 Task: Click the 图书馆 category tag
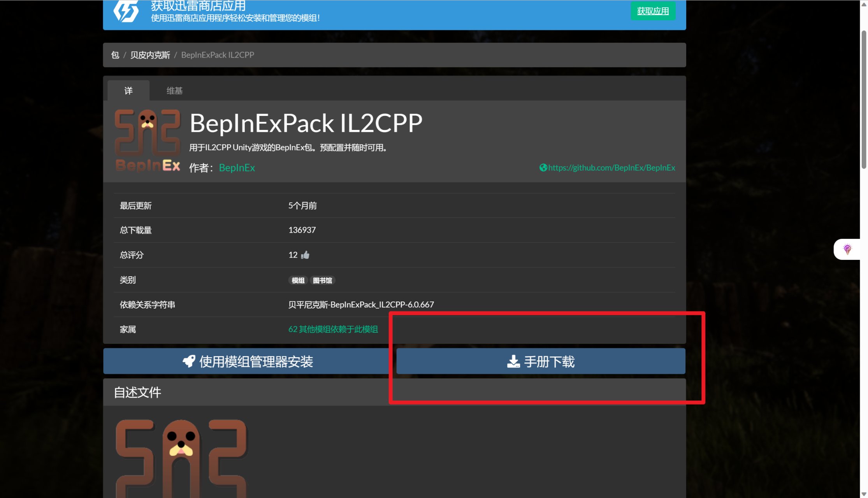click(322, 280)
